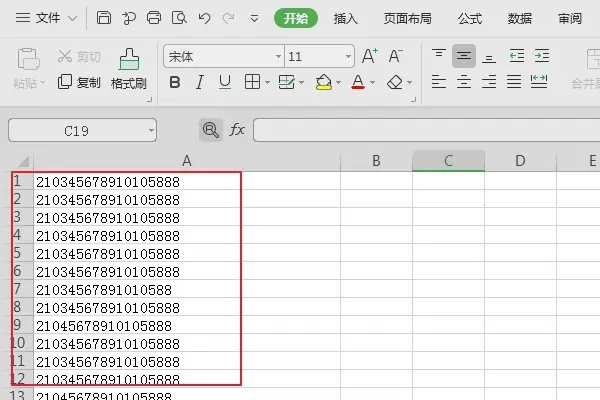Switch to the 页面布局 tab
Image resolution: width=600 pixels, height=400 pixels.
408,18
